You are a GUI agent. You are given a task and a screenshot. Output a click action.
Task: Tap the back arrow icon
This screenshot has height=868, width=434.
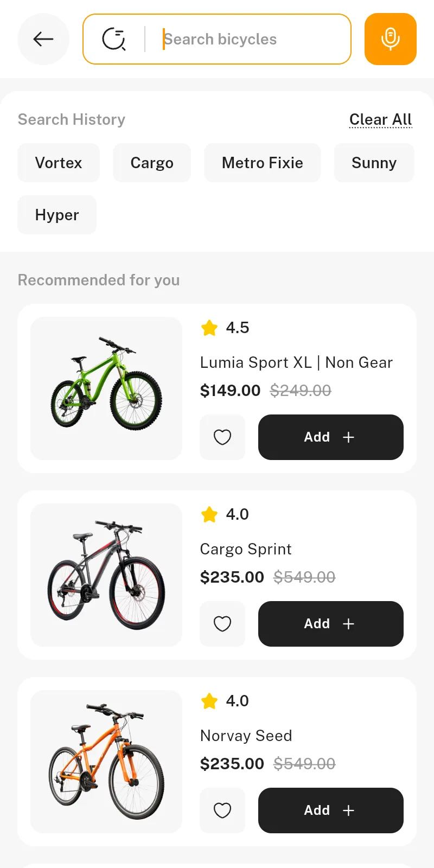tap(43, 39)
